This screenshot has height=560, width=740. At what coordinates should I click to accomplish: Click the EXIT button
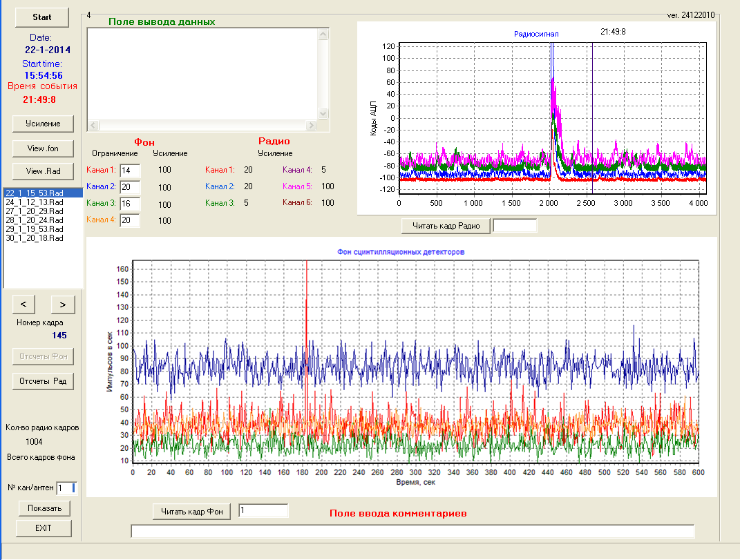pyautogui.click(x=44, y=528)
